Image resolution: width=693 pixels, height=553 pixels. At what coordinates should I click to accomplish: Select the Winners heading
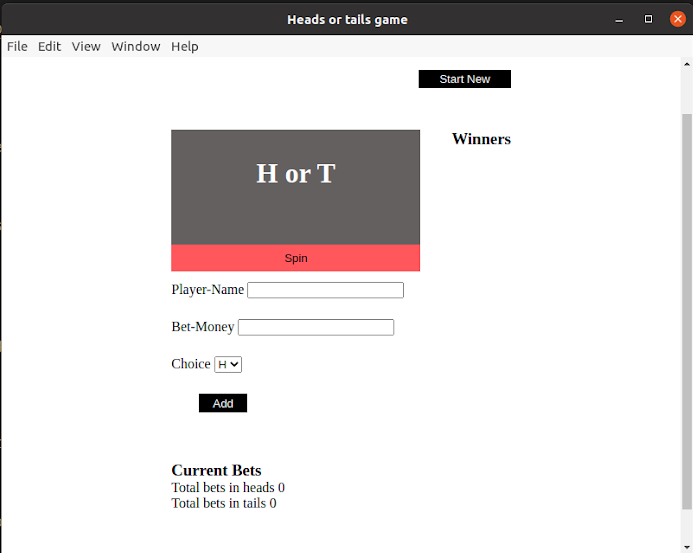coord(481,139)
